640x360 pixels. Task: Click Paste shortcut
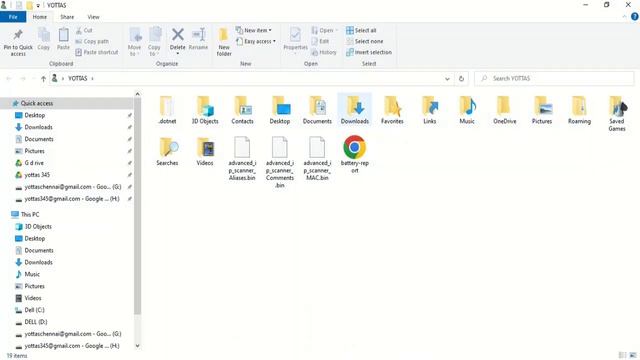[x=97, y=52]
